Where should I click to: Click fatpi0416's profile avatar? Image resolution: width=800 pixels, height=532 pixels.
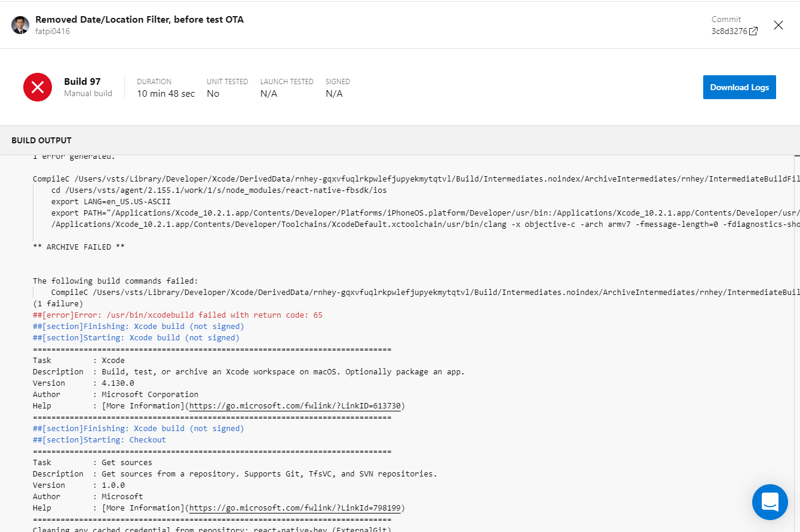pyautogui.click(x=20, y=24)
